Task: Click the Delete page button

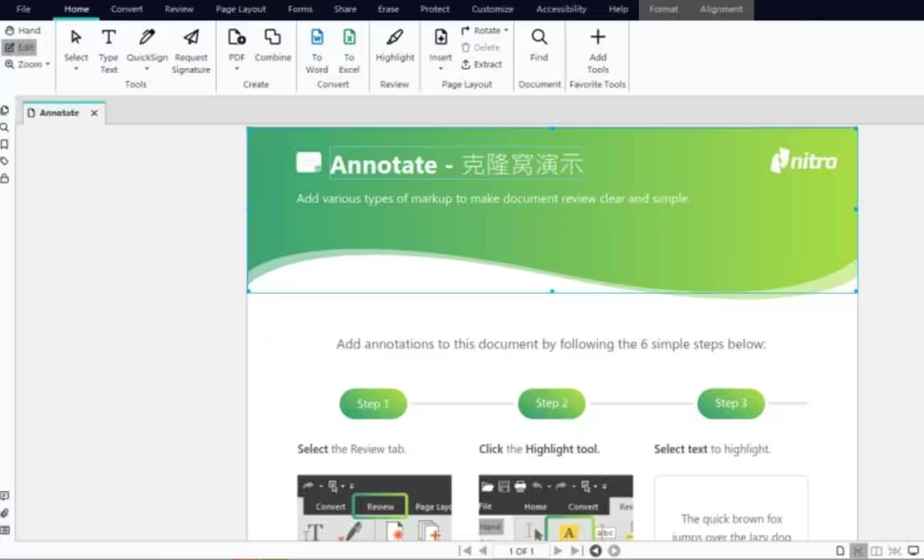Action: click(481, 47)
